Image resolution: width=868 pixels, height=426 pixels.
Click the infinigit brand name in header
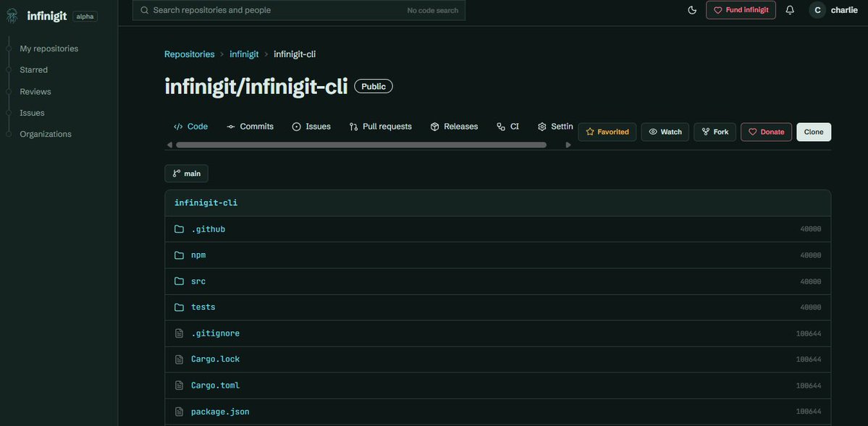(47, 16)
